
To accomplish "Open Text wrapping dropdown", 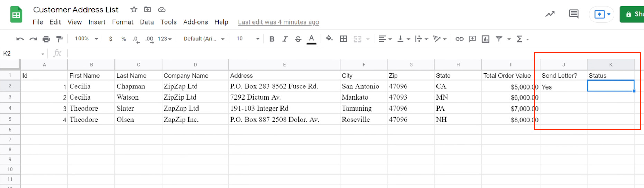I will pos(422,39).
